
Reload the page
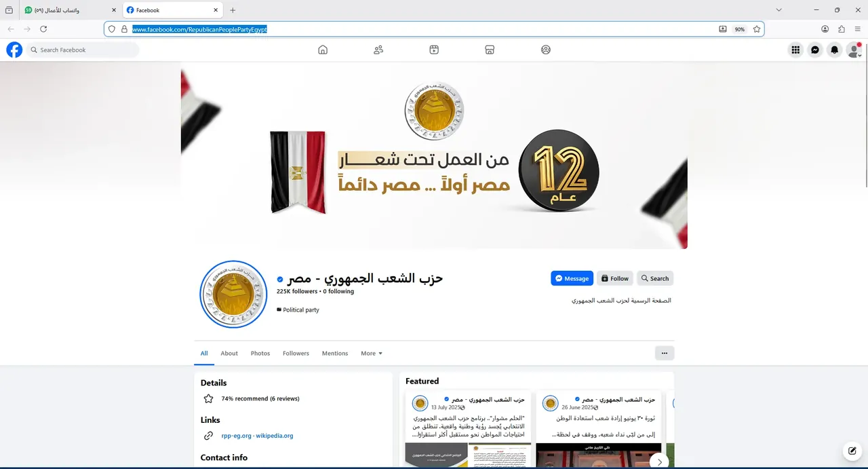(43, 29)
